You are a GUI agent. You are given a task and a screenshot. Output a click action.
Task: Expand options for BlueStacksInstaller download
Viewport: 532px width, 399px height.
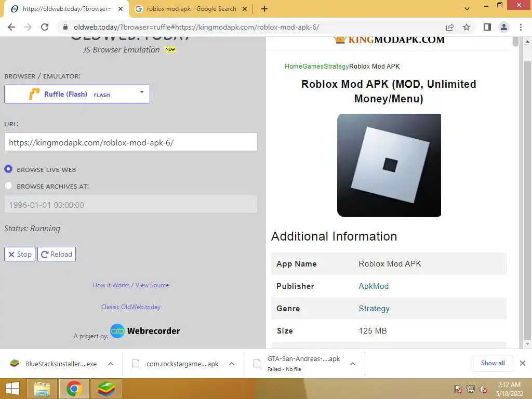111,364
